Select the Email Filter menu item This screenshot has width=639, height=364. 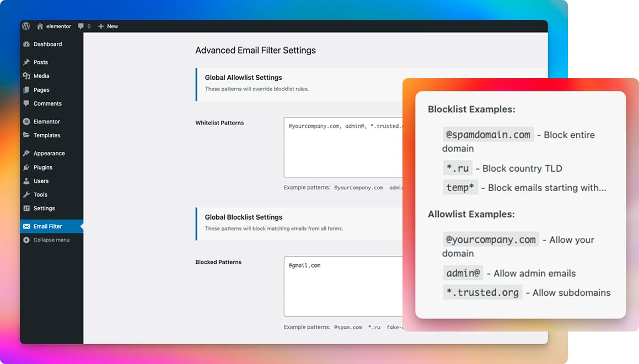pos(47,226)
